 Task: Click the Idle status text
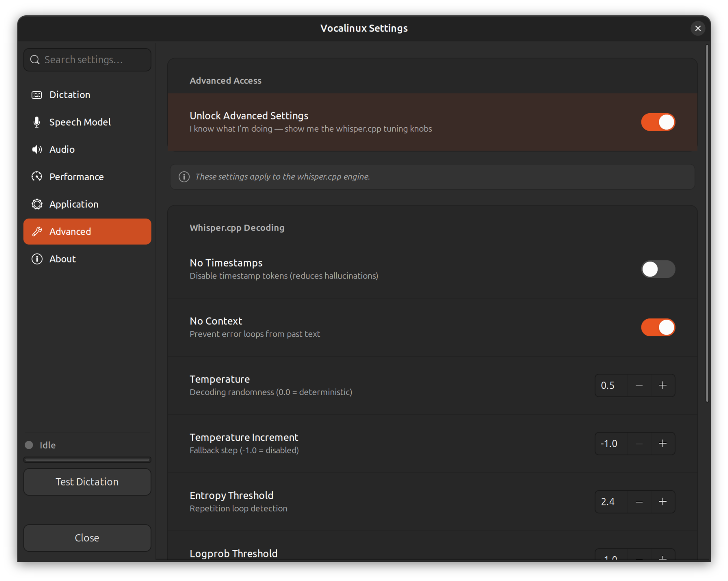click(48, 445)
